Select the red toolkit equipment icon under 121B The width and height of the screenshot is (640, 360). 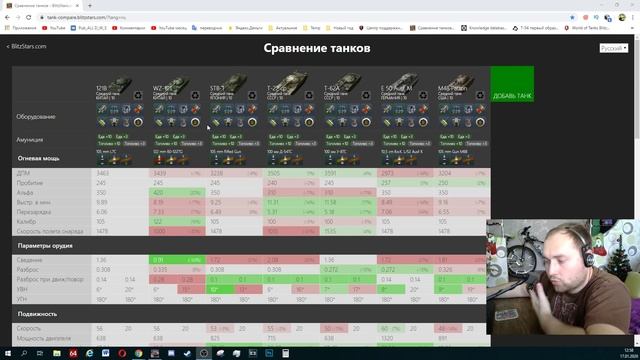pos(138,109)
